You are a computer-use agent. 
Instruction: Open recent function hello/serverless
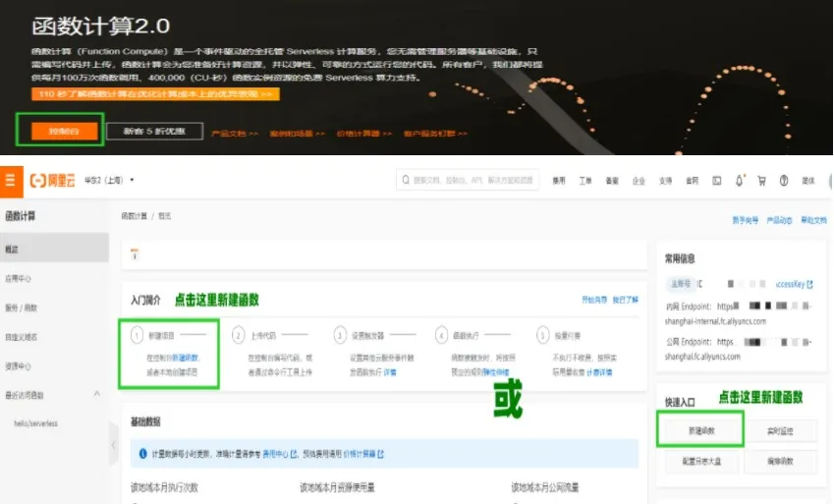tap(35, 423)
